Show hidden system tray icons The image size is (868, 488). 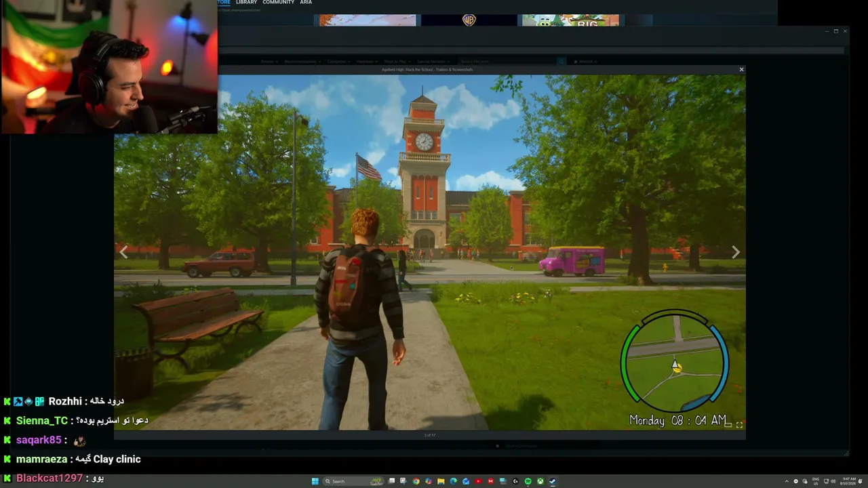pyautogui.click(x=787, y=481)
